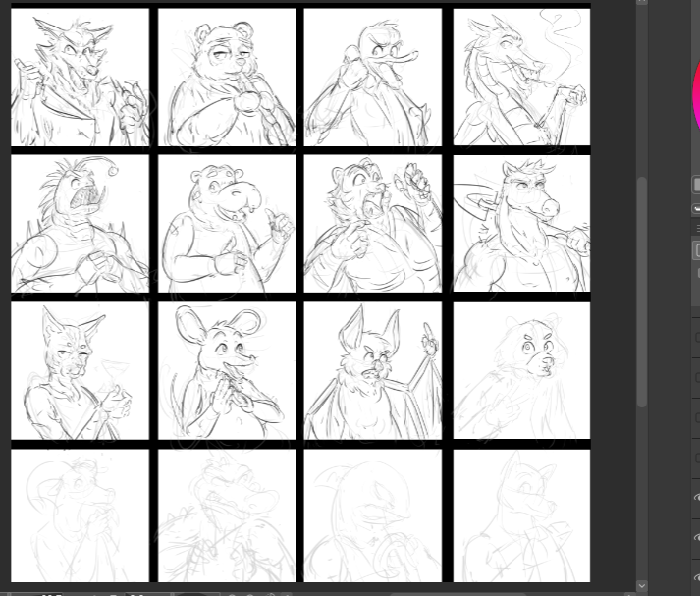Click the scroll-down arrow of the canvas scrollbar
The width and height of the screenshot is (700, 596).
pyautogui.click(x=642, y=586)
